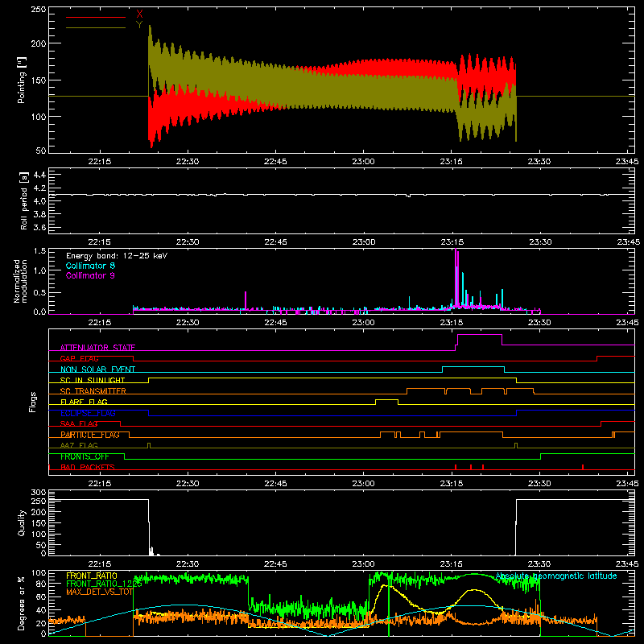
Task: Select the 'Energy band: 12-25 keV' annotation
Action: [x=117, y=256]
